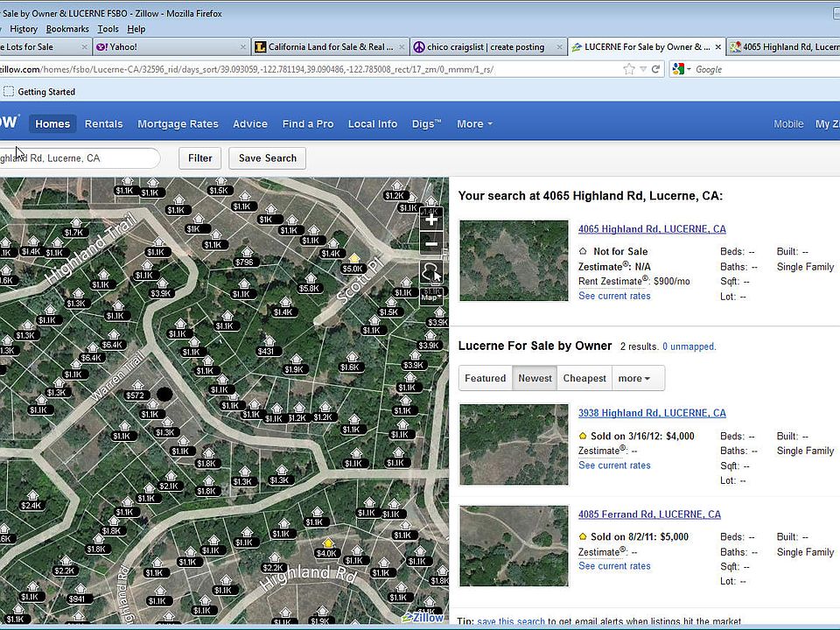The height and width of the screenshot is (630, 840).
Task: Click the Filter button
Action: click(x=199, y=158)
